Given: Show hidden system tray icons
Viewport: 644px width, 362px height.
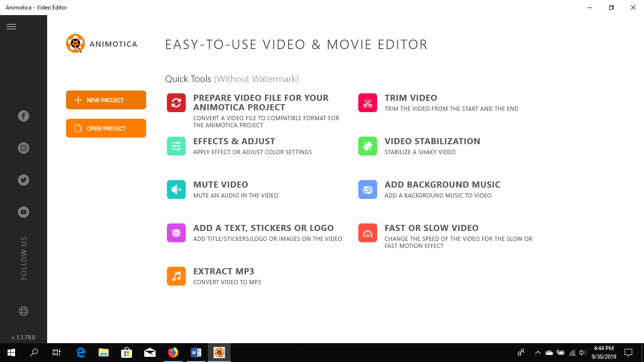Looking at the screenshot, I should pos(537,353).
